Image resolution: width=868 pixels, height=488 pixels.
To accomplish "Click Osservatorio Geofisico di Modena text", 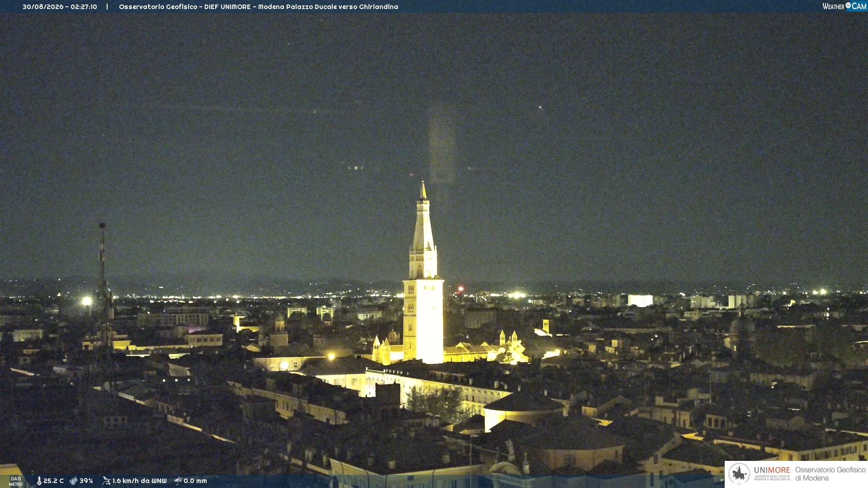I will click(830, 474).
